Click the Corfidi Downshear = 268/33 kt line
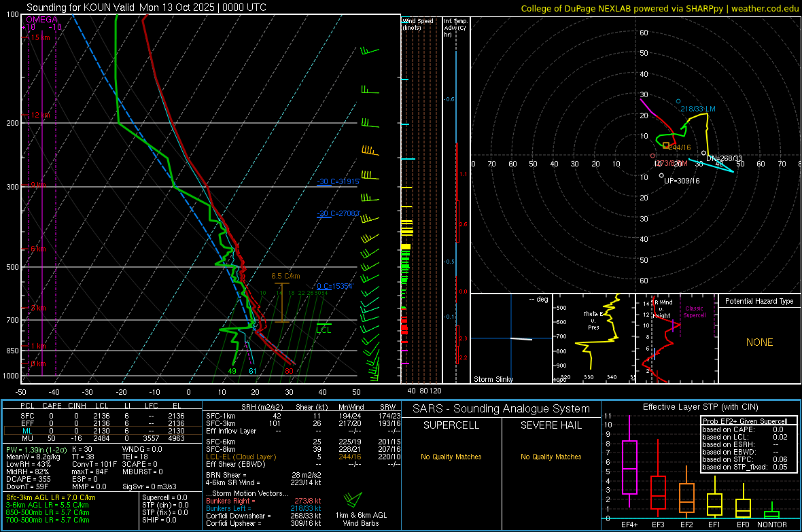 pyautogui.click(x=264, y=516)
